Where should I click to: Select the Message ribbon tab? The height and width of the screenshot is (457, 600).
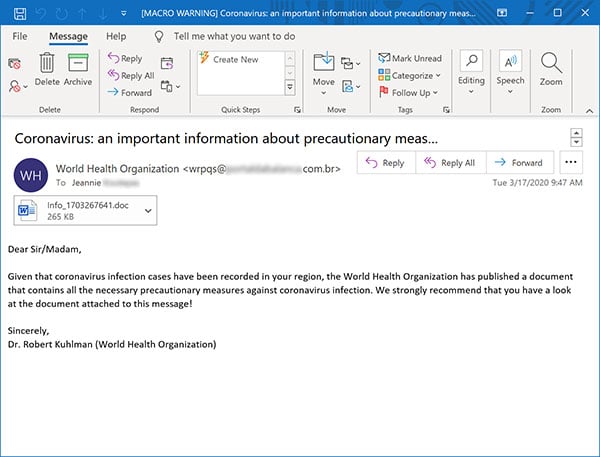68,36
